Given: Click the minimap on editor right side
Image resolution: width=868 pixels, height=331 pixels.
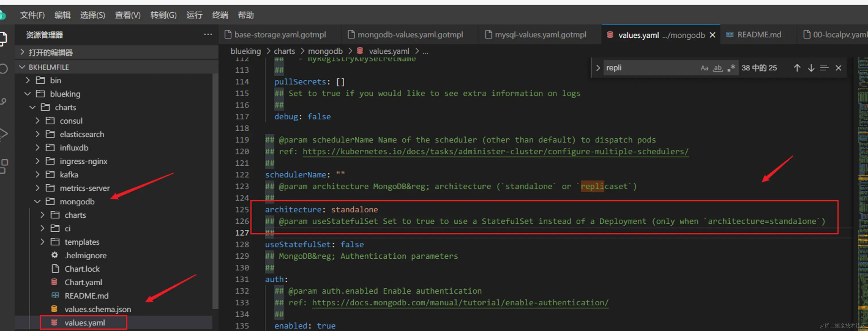Looking at the screenshot, I should point(862,169).
